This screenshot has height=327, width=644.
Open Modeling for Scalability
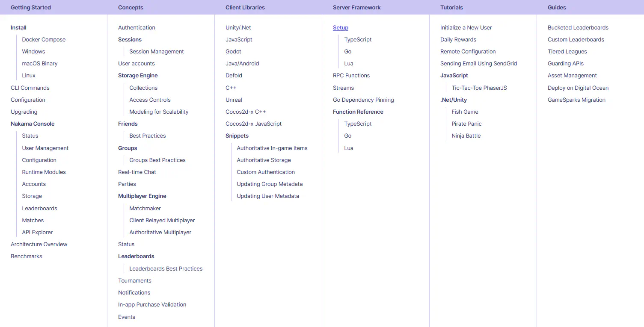coord(159,112)
